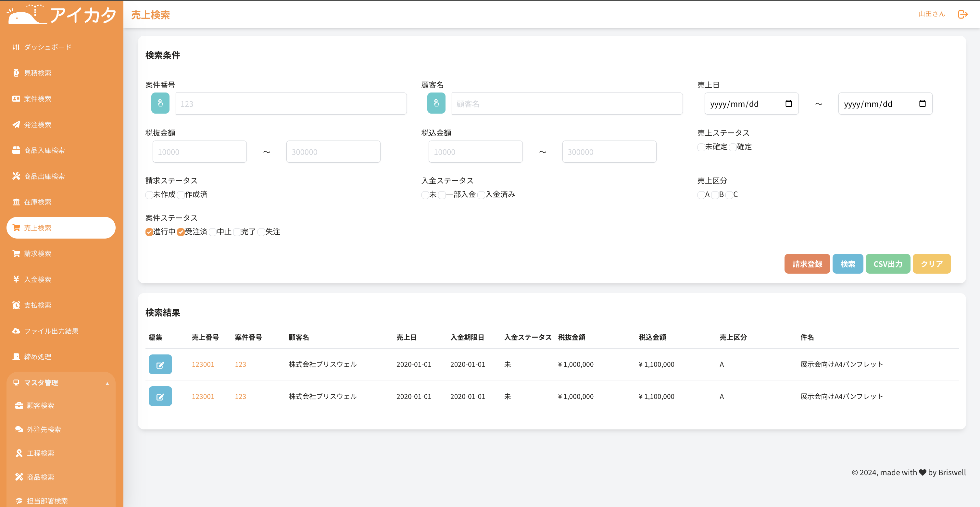Go to 見積検索 in the sidebar

(61, 73)
